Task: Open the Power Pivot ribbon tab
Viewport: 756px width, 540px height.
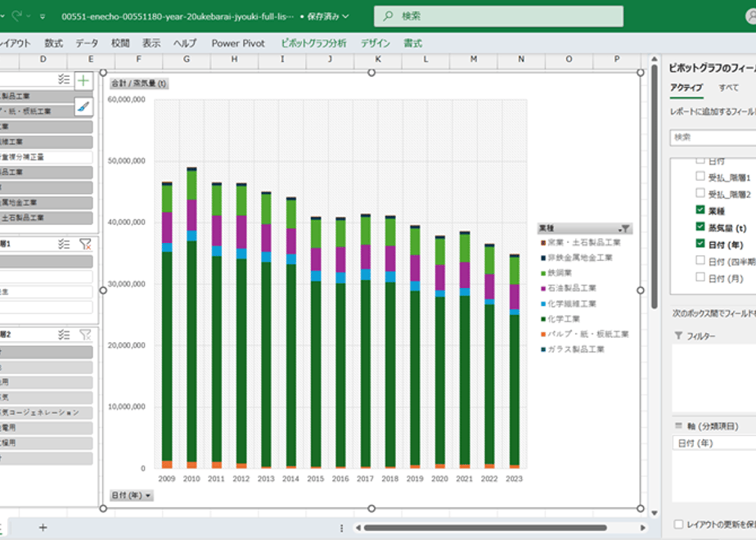Action: [238, 43]
